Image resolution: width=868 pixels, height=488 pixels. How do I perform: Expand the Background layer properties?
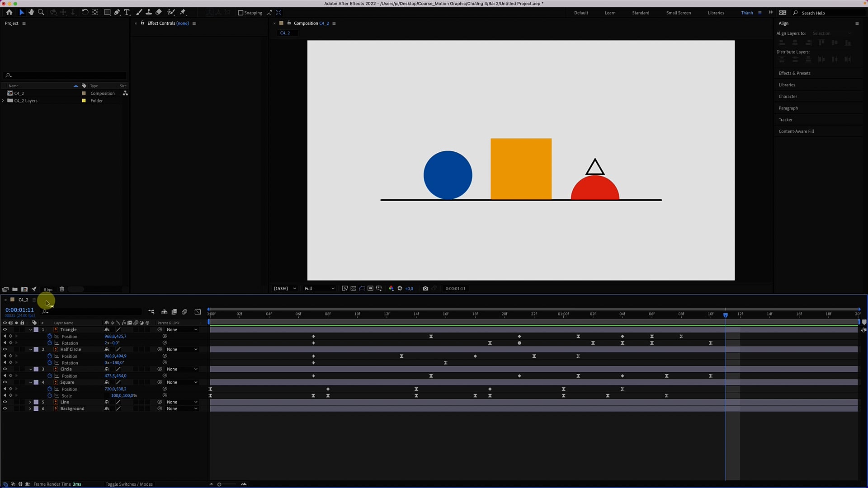(30, 409)
